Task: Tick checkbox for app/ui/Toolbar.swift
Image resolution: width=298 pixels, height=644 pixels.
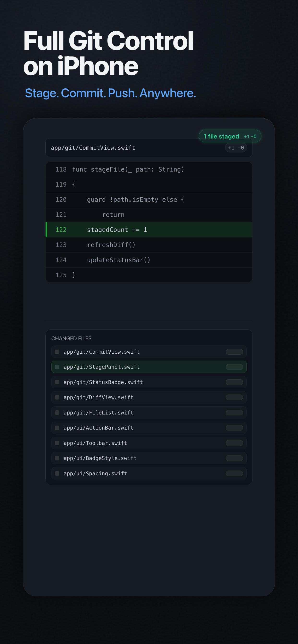Action: (x=57, y=443)
